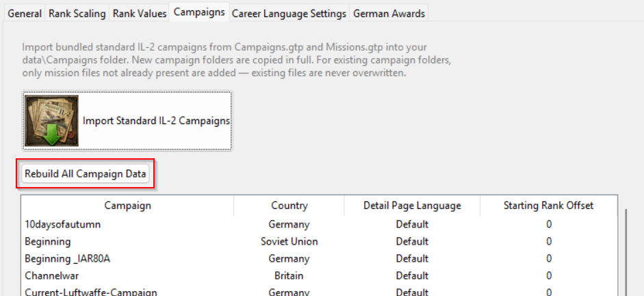Click the Detail Page Language column header
644x296 pixels.
pyautogui.click(x=412, y=205)
